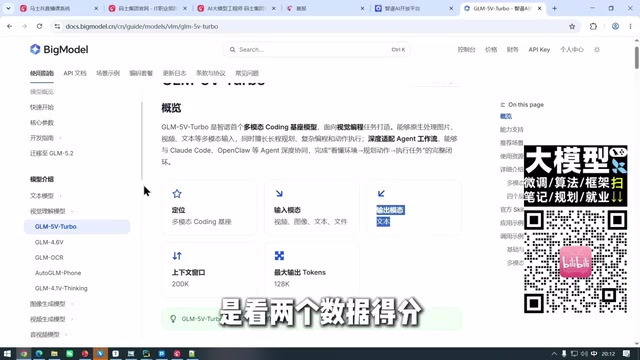
Task: Switch to the 智谱AI开放平台 browser tab
Action: [x=415, y=8]
